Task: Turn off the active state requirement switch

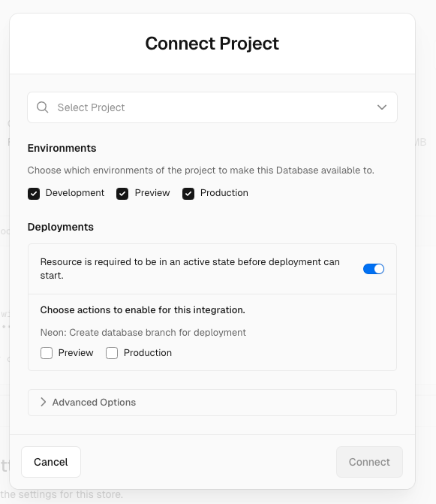Action: [374, 269]
